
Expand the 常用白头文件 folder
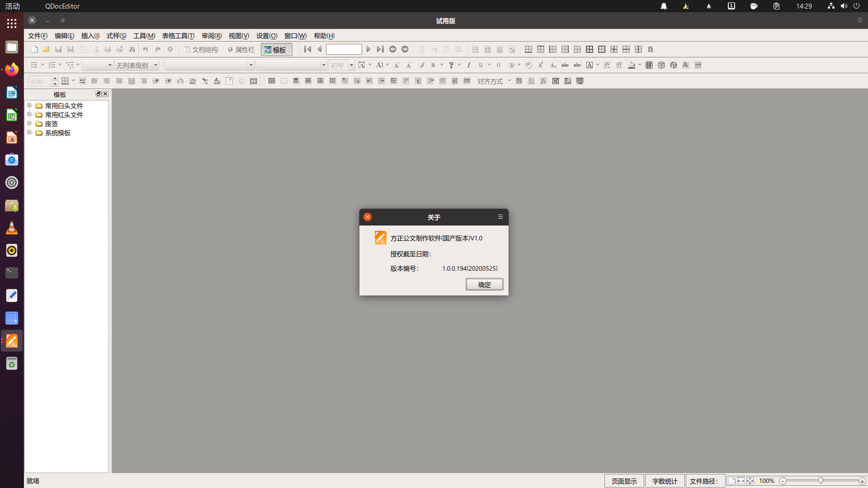pyautogui.click(x=29, y=105)
